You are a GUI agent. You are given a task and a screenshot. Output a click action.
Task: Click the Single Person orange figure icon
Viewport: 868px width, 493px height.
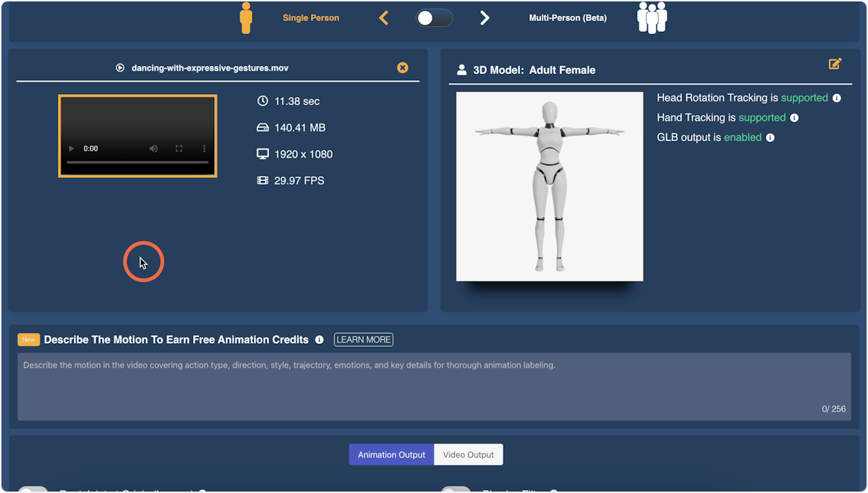click(246, 17)
